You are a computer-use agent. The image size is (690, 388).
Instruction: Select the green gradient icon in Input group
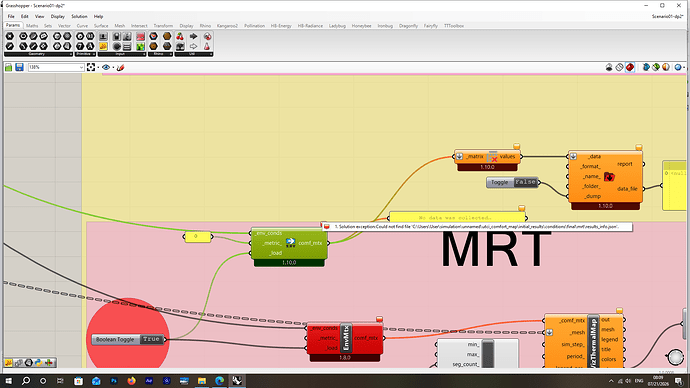140,46
